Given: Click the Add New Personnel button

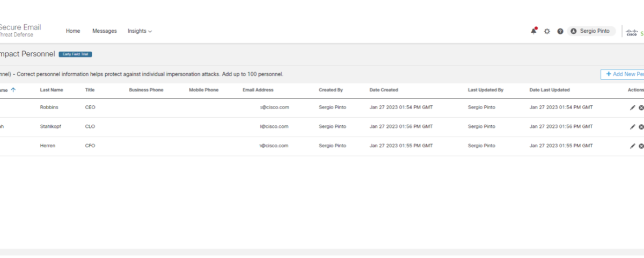Looking at the screenshot, I should (623, 74).
